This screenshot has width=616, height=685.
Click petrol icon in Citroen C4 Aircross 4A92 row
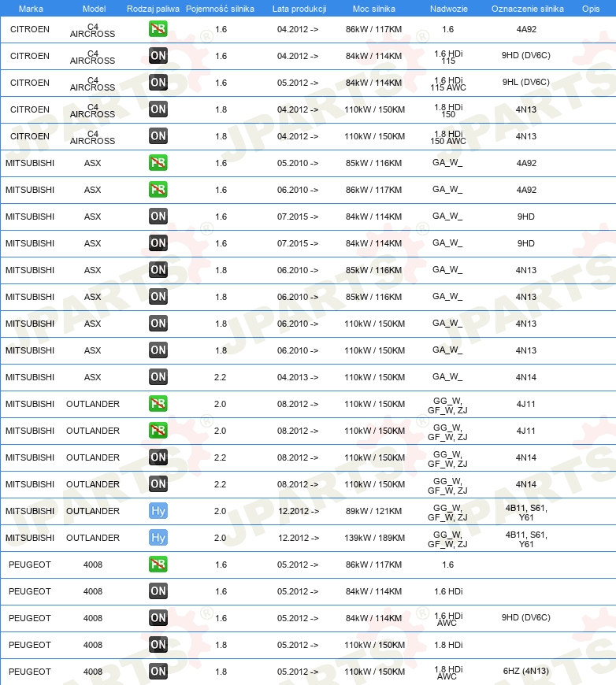click(158, 29)
